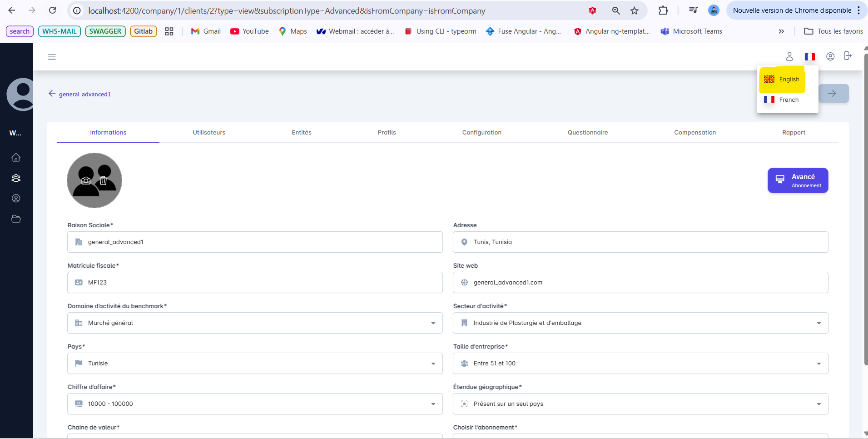868x439 pixels.
Task: Click the home icon in sidebar
Action: point(16,157)
